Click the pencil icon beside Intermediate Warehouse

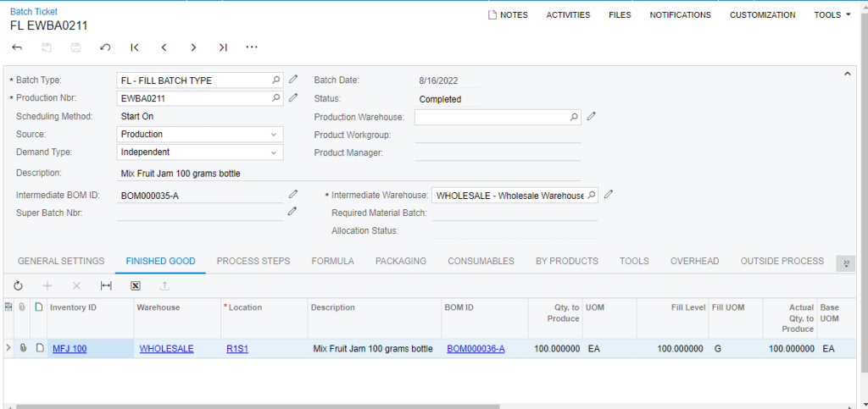609,194
